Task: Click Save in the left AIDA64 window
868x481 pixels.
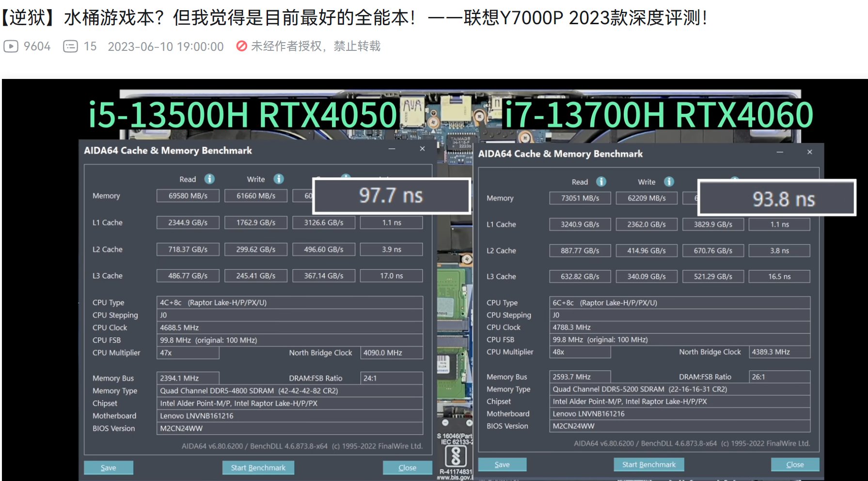Action: (x=109, y=467)
